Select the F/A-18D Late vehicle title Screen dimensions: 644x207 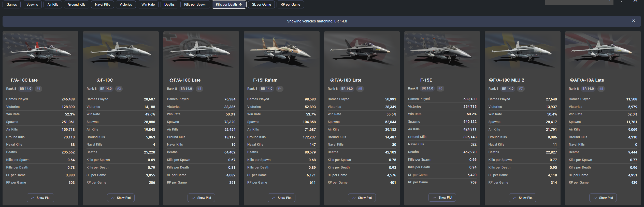pyautogui.click(x=346, y=80)
